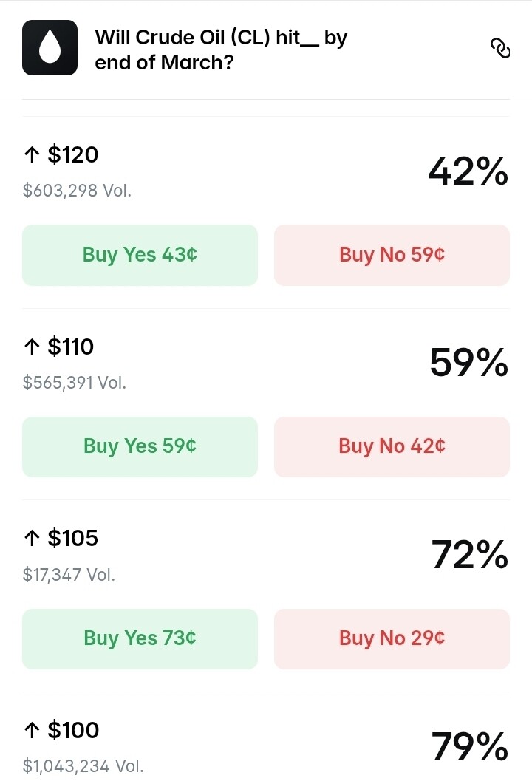Click the 72% probability value
532x781 pixels.
tap(469, 555)
